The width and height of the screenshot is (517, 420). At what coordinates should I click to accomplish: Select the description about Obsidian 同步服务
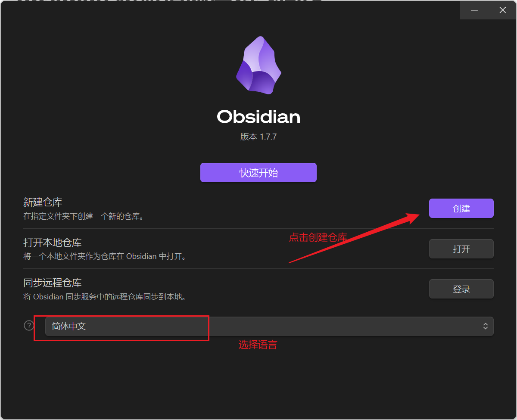coord(105,297)
